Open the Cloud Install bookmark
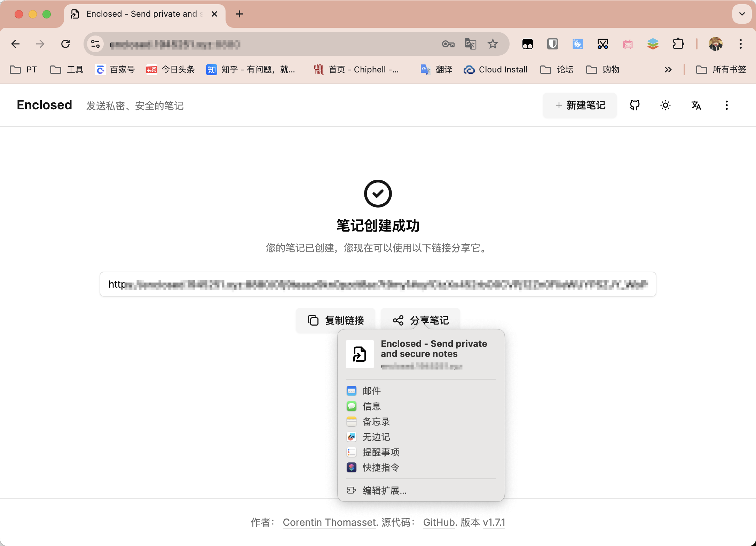 (x=496, y=70)
